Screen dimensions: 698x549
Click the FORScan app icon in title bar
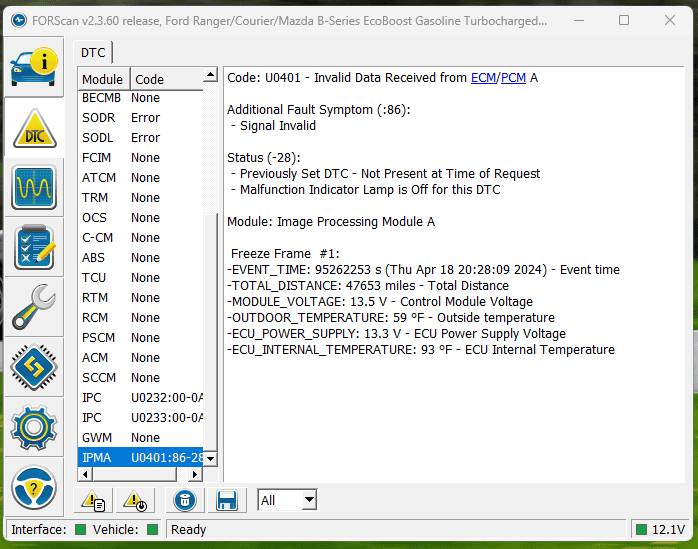(x=19, y=20)
